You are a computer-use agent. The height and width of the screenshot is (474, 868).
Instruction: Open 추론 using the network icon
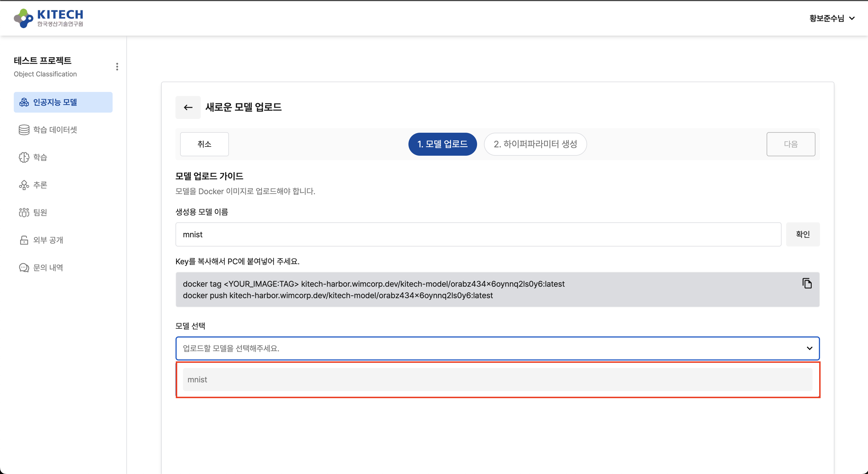[24, 185]
